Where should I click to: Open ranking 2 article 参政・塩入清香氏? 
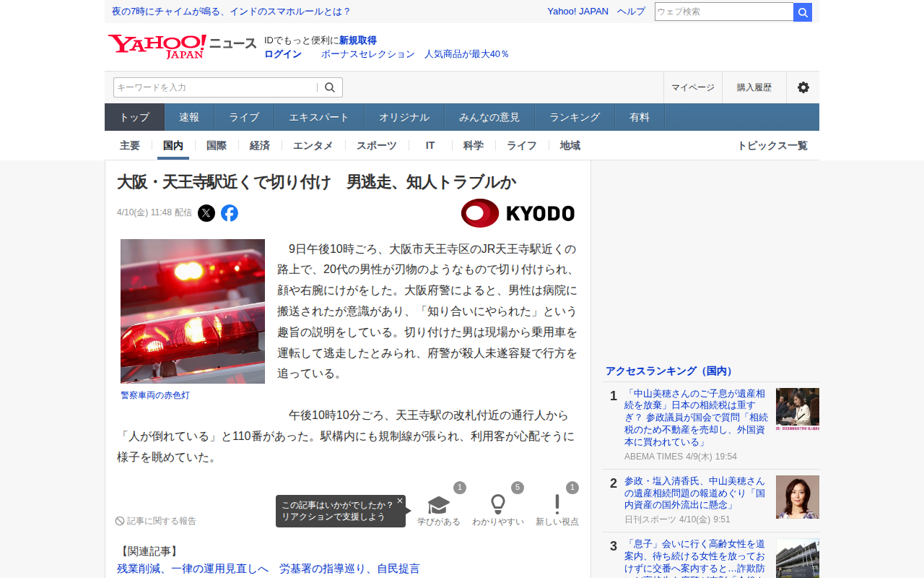[x=695, y=493]
